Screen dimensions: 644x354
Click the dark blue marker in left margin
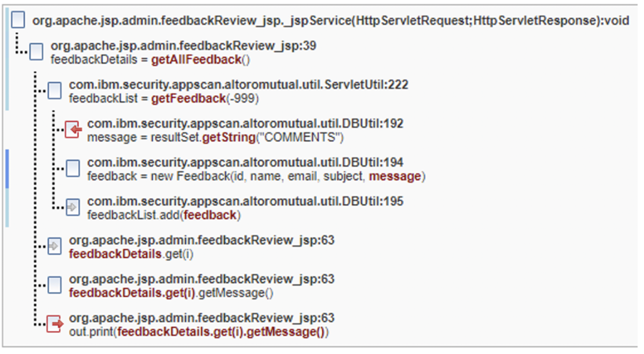[x=7, y=168]
